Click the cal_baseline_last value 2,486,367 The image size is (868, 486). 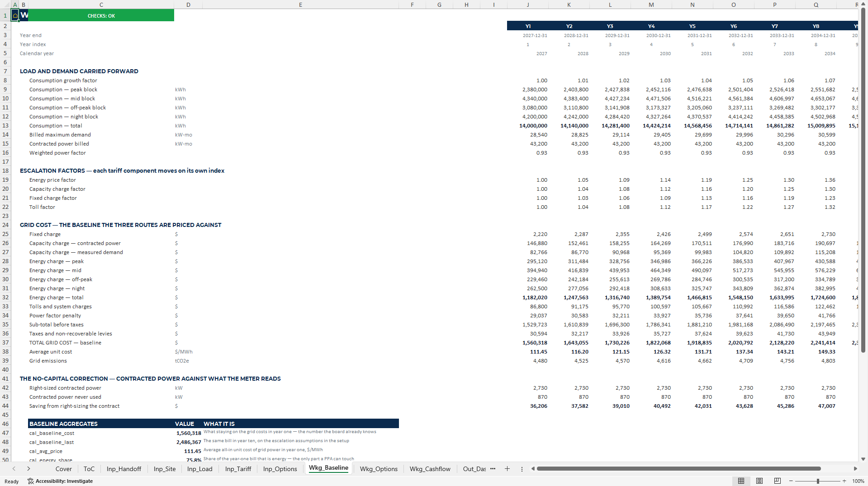[x=189, y=442]
